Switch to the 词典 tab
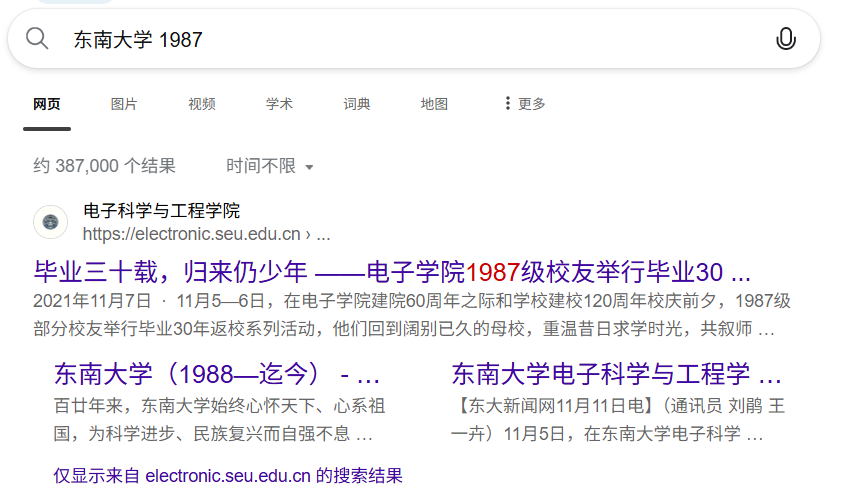This screenshot has width=850, height=502. (x=357, y=104)
